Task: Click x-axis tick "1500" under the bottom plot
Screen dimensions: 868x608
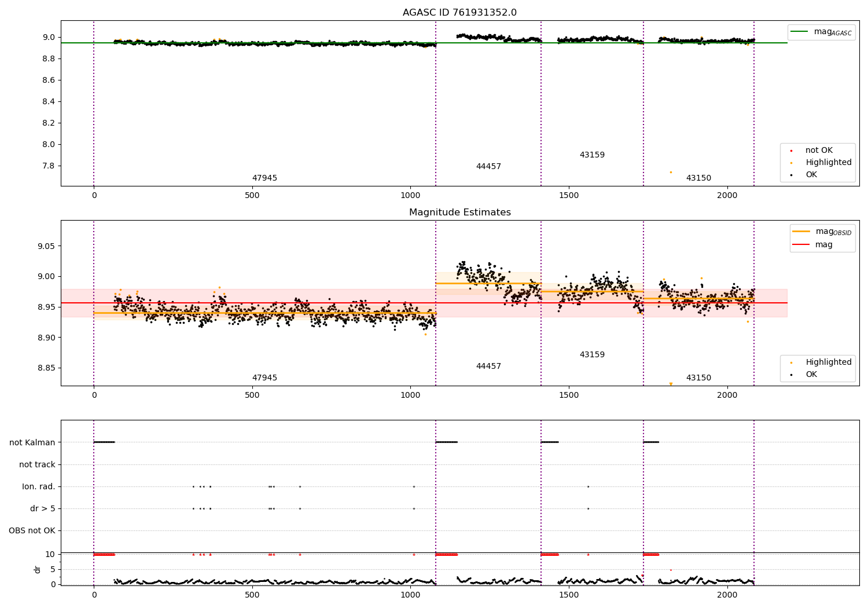Action: click(x=569, y=595)
